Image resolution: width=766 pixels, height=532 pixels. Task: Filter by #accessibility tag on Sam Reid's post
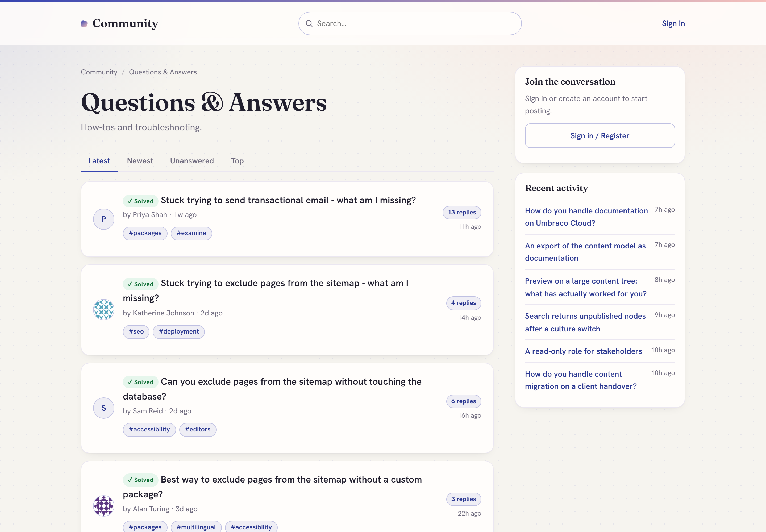[x=149, y=430]
